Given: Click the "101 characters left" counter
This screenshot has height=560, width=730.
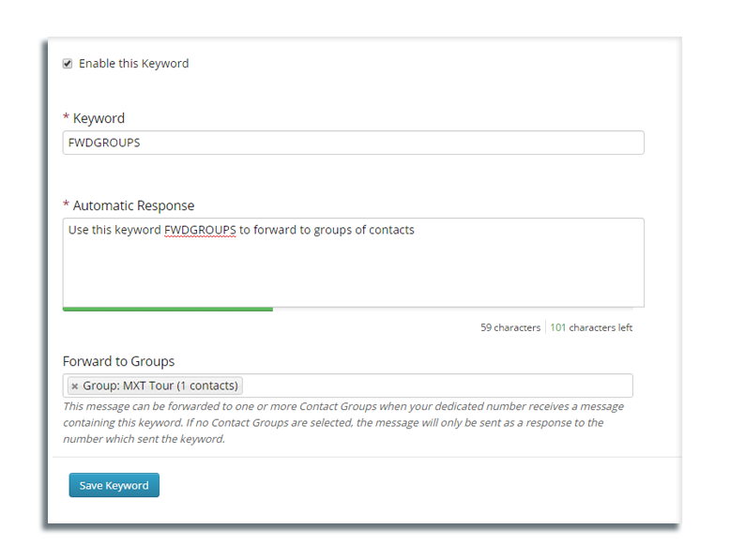Looking at the screenshot, I should (591, 328).
